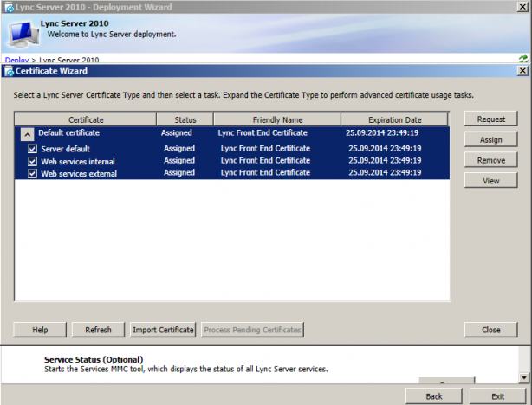Viewport: 532px width, 405px height.
Task: Sort by Status column header
Action: [x=185, y=119]
